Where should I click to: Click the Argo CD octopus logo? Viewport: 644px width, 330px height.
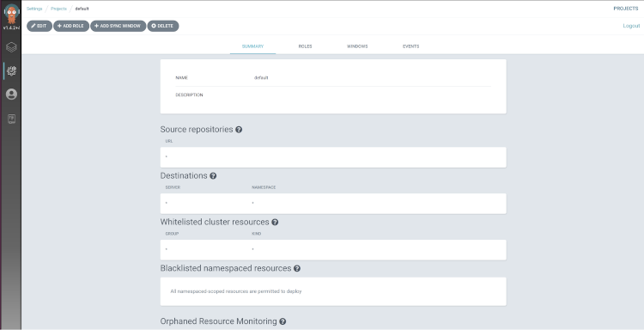click(11, 15)
